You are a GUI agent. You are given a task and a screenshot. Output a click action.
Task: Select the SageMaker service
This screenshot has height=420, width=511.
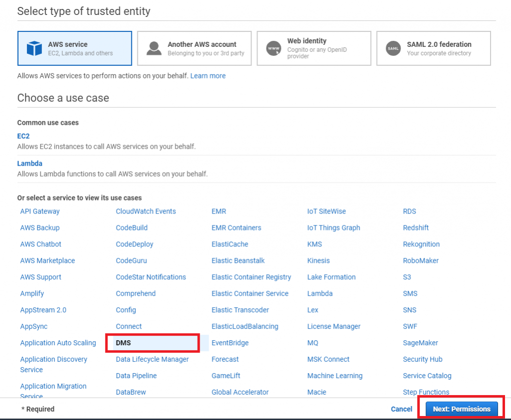click(x=420, y=343)
